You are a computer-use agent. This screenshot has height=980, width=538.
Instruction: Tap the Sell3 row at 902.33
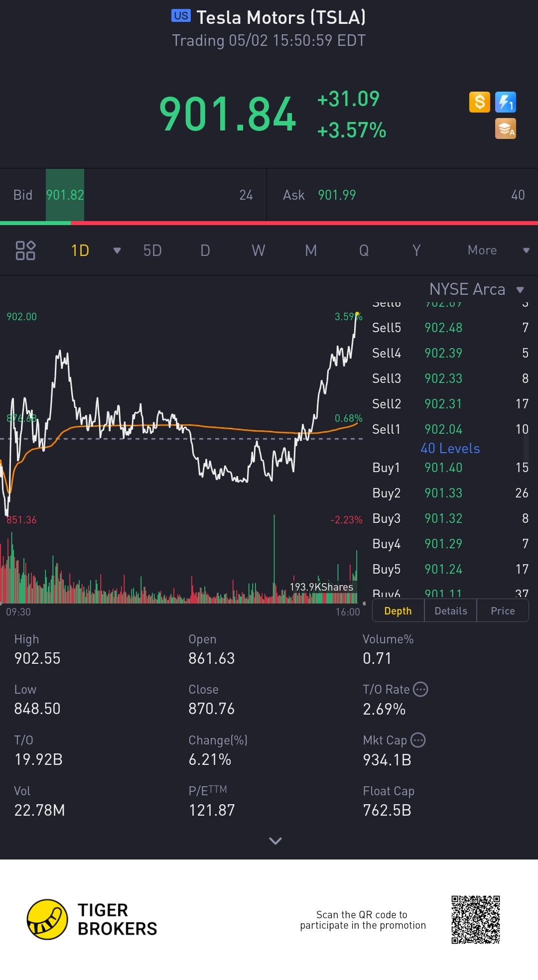pyautogui.click(x=450, y=378)
